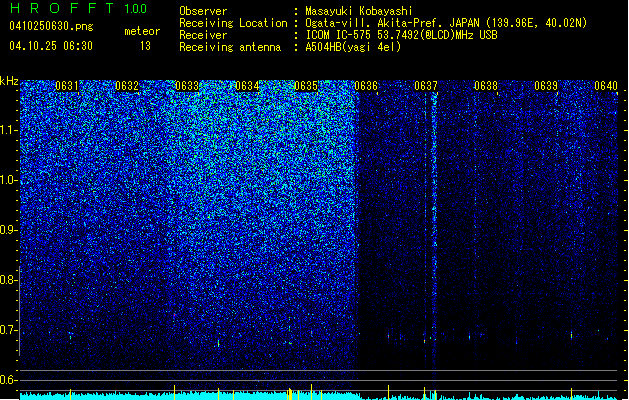Click the 0633 time marker
Screen dimensions: 629x400
[x=187, y=86]
